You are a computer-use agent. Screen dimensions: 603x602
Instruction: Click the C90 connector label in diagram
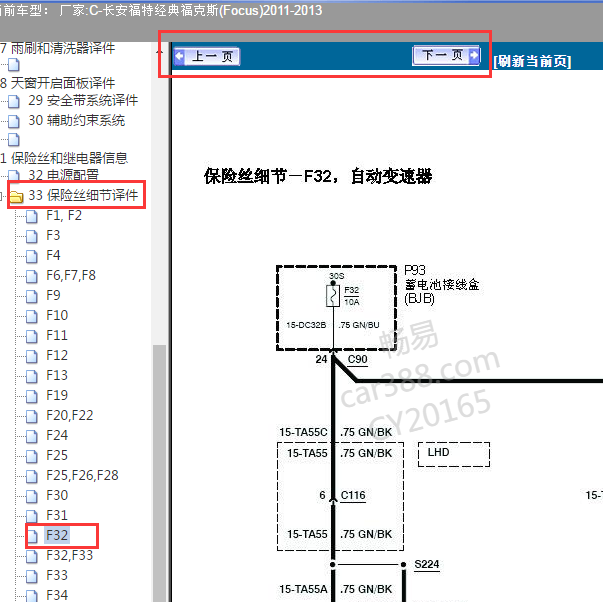[x=357, y=360]
